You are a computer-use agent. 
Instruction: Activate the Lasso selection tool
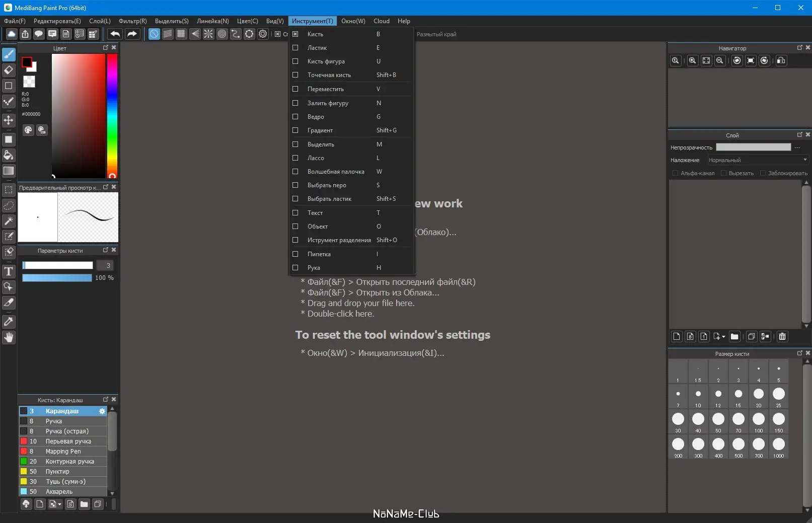click(x=9, y=205)
